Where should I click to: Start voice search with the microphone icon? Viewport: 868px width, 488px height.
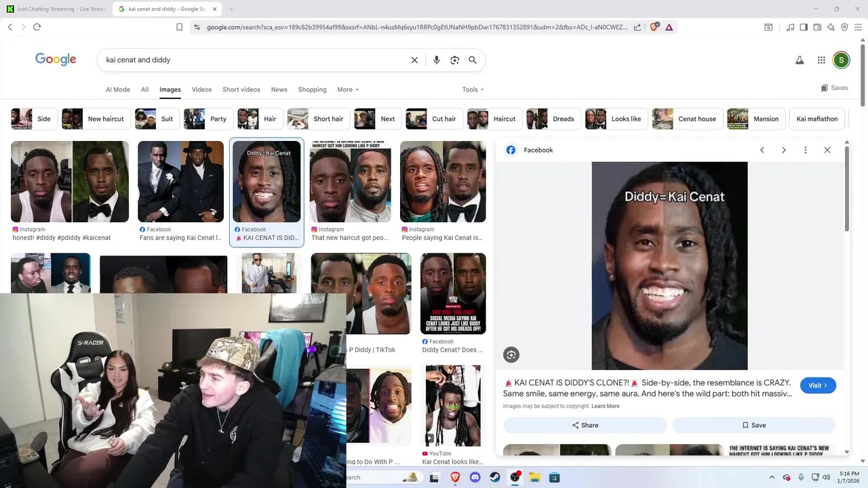[437, 60]
